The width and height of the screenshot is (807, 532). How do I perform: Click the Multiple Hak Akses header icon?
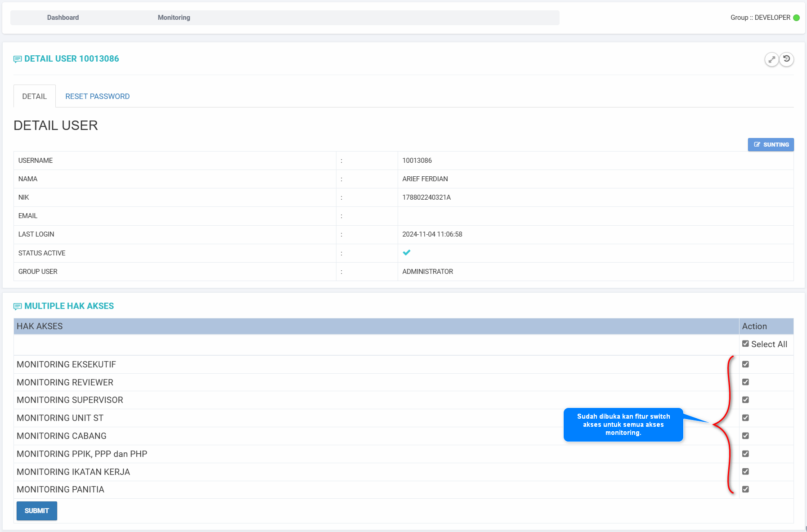18,307
